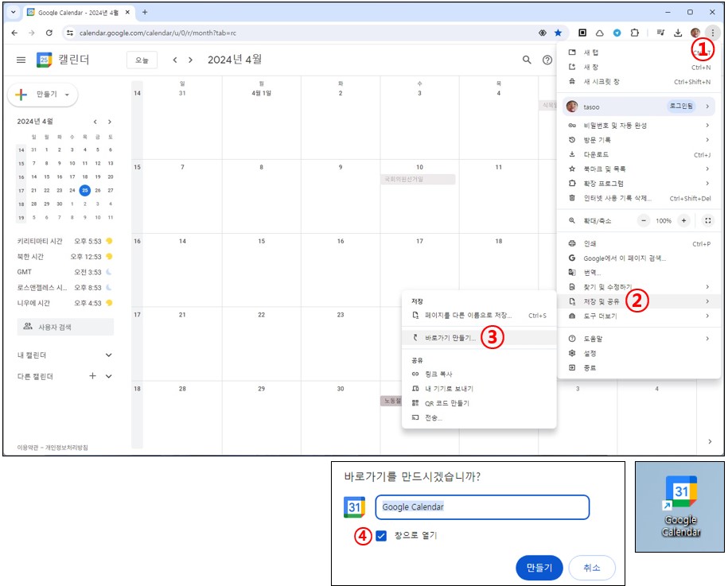The width and height of the screenshot is (728, 586).
Task: Click the 사용자 검색 search box
Action: pyautogui.click(x=65, y=327)
